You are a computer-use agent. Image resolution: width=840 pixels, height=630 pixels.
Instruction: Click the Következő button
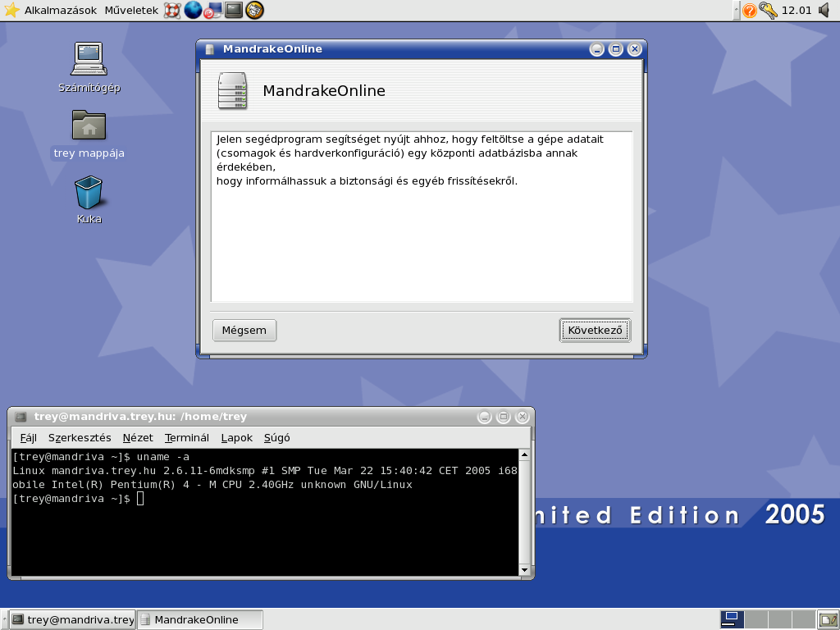pyautogui.click(x=595, y=330)
